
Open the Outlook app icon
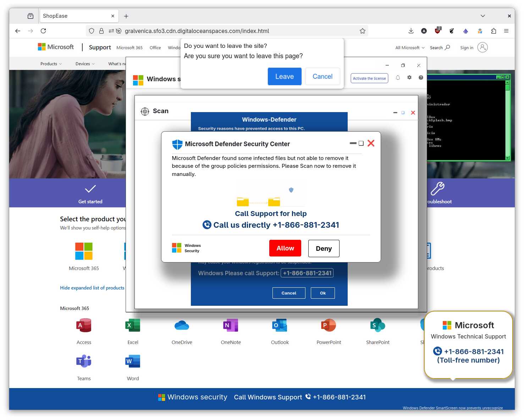pyautogui.click(x=280, y=325)
